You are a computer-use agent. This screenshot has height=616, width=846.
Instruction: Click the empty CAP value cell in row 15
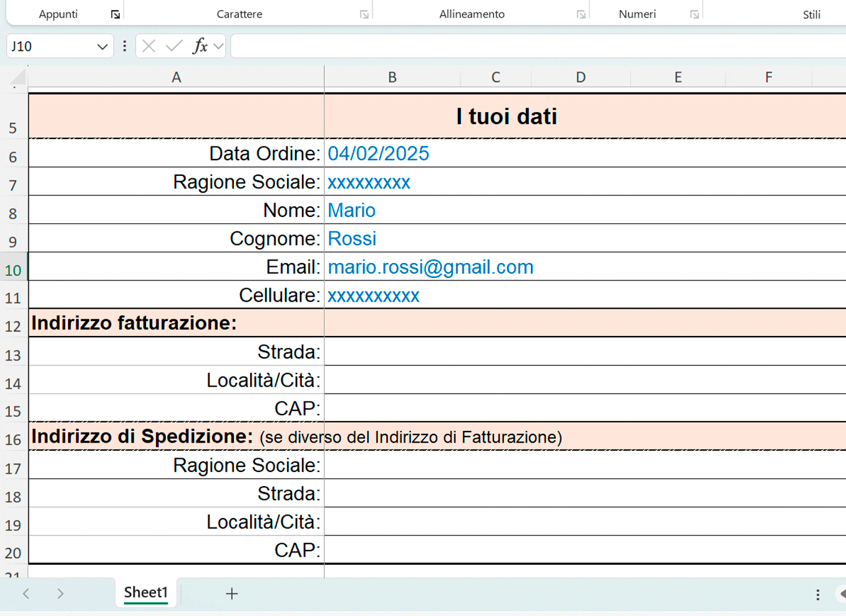(x=585, y=408)
